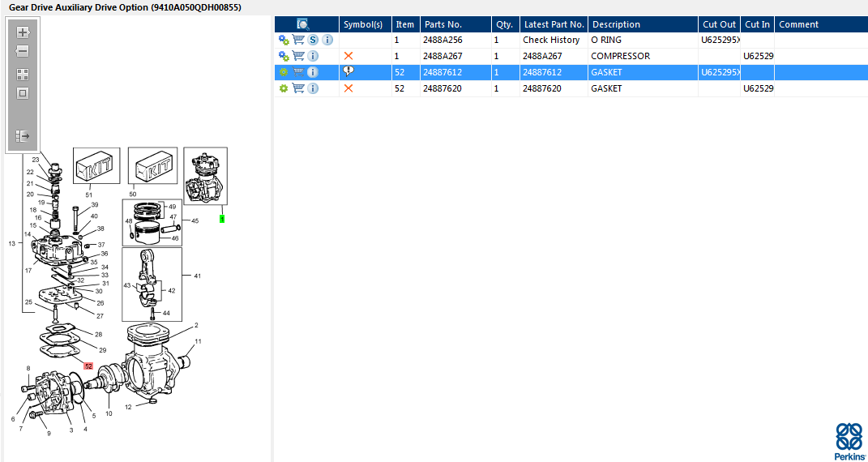Sort by the Latest Part No. column header
The image size is (868, 462).
(x=554, y=24)
